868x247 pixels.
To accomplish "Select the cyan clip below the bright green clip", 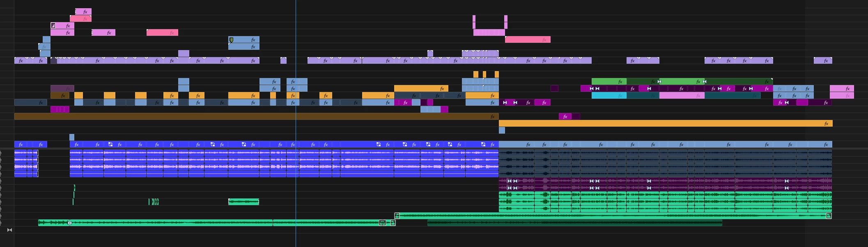I will coord(609,96).
